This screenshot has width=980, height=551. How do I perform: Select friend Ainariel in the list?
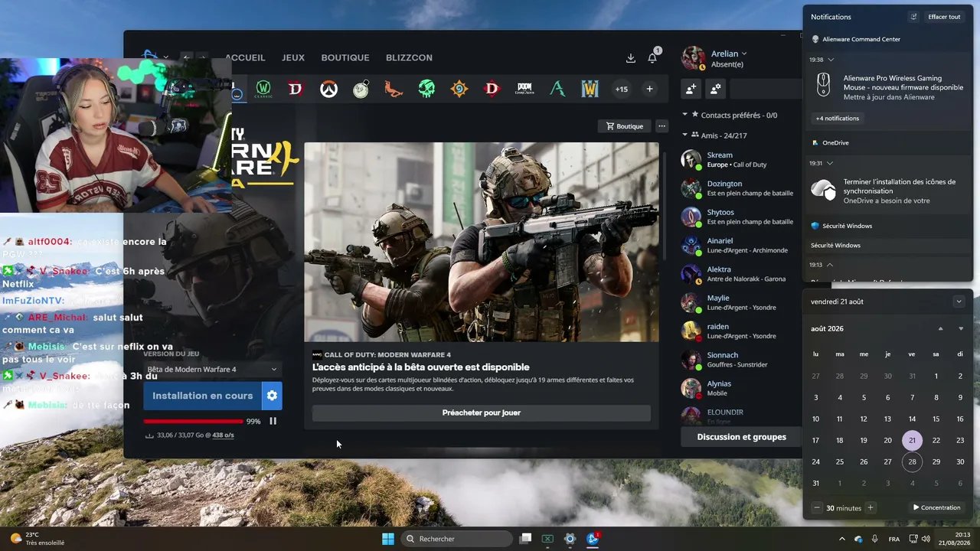point(737,245)
